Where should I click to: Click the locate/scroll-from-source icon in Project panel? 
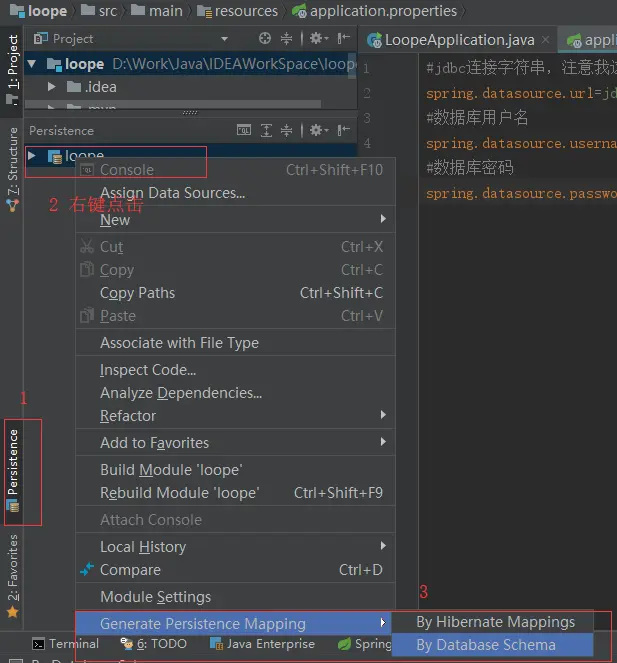265,38
